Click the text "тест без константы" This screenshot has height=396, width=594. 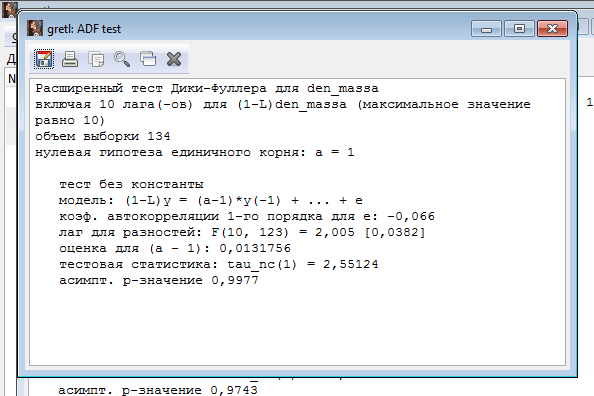pos(131,185)
